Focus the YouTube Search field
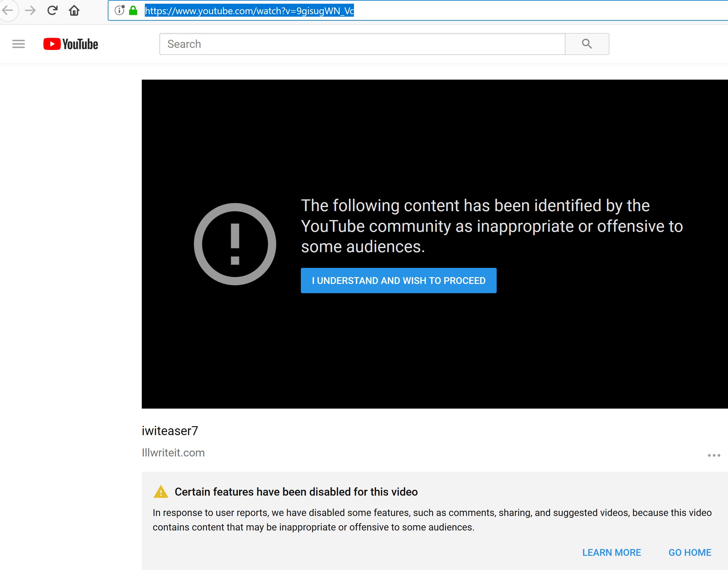This screenshot has height=570, width=728. (x=362, y=44)
